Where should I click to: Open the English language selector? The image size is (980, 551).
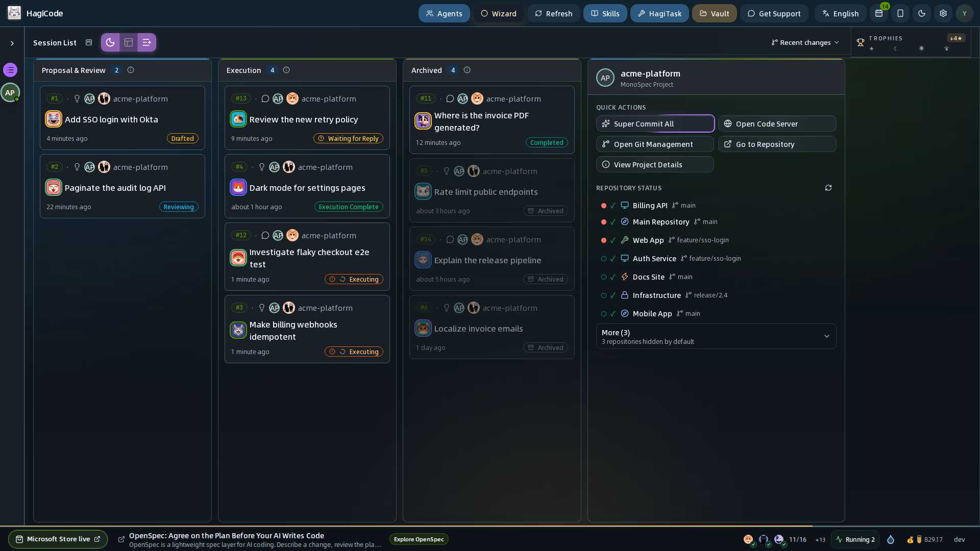840,13
